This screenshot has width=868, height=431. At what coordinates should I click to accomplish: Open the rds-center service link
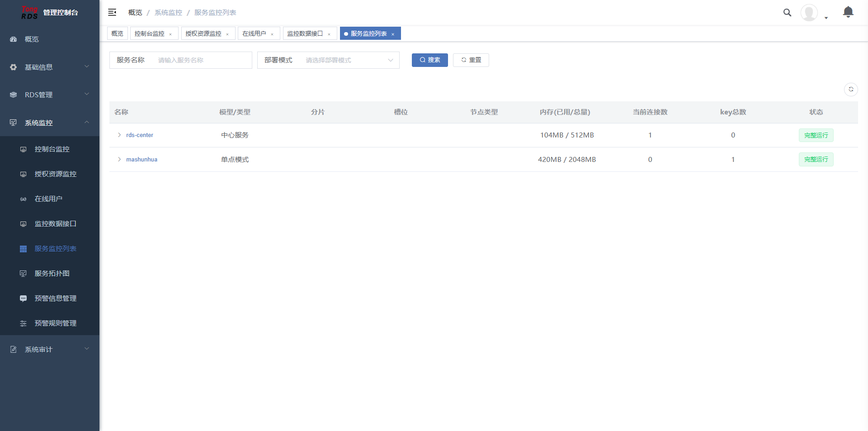[140, 135]
